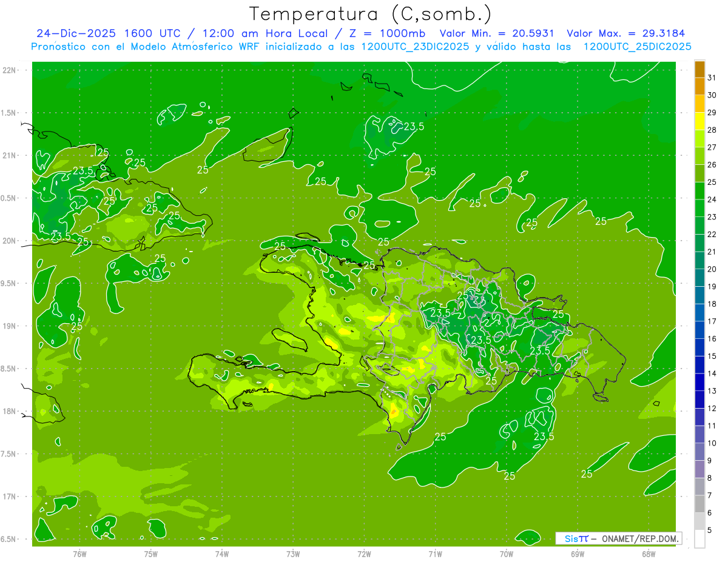Click the pressure level text "Z = 1000mb"
The image size is (728, 562).
pos(386,33)
